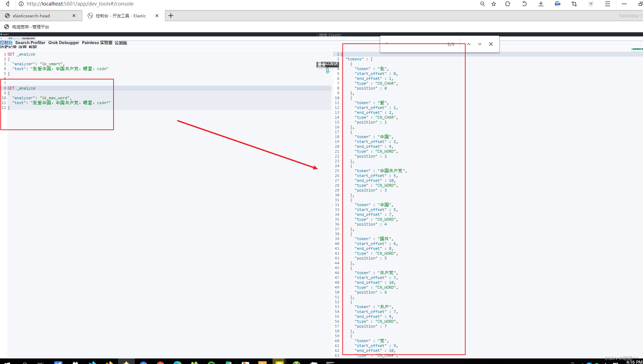Open the Grok Debugger tab
The height and width of the screenshot is (364, 643).
pos(64,43)
